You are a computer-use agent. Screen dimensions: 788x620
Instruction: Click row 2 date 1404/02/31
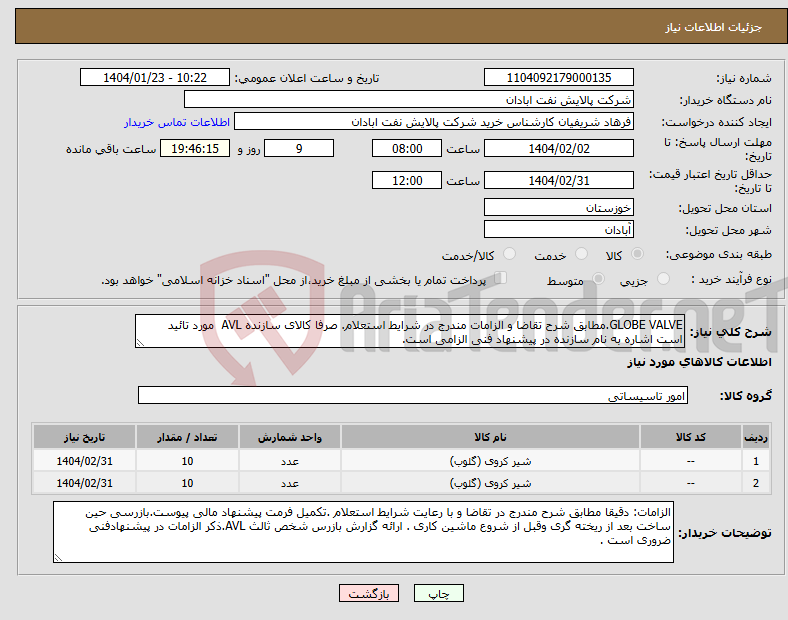coord(84,483)
